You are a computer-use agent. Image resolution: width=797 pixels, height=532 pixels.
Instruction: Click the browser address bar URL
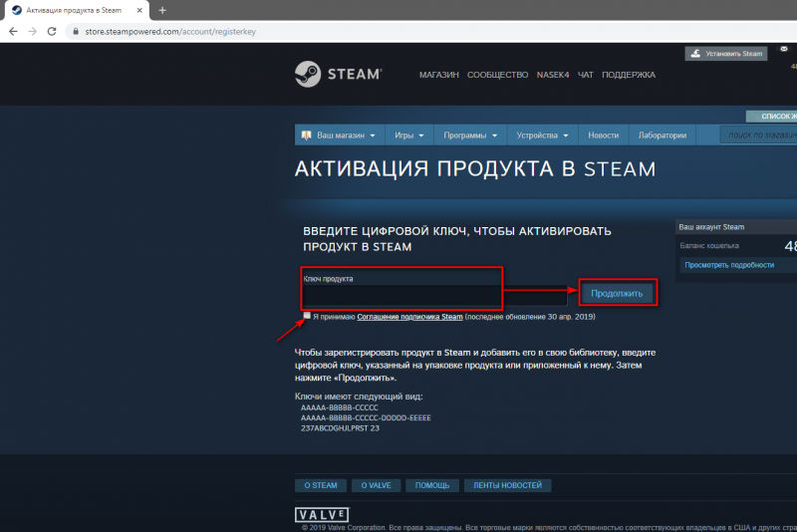pyautogui.click(x=170, y=32)
